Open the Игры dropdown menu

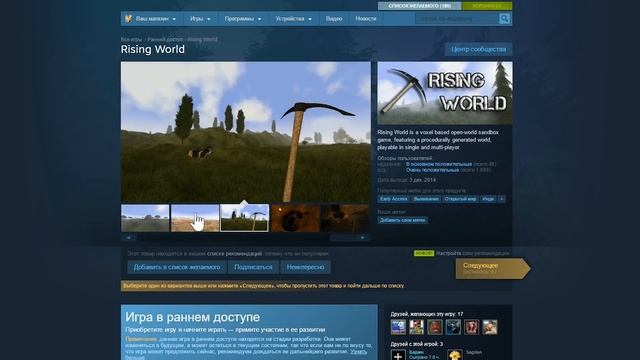coord(200,19)
